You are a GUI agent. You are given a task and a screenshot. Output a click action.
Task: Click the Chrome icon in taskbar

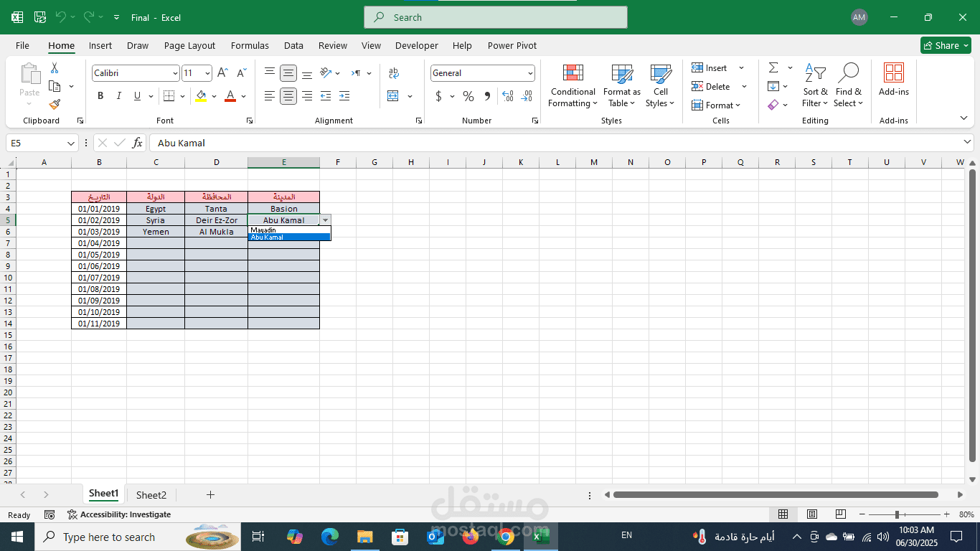pyautogui.click(x=506, y=537)
